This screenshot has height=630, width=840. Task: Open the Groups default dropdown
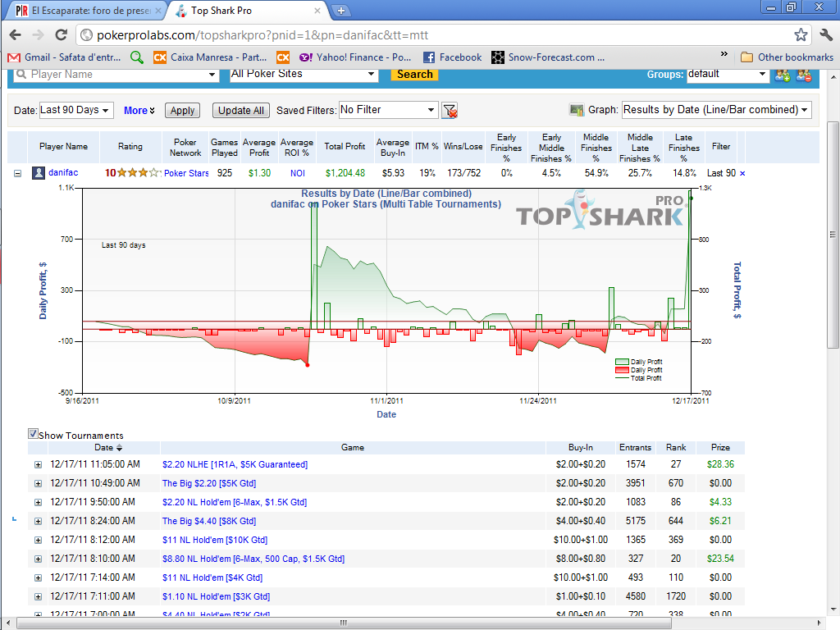728,75
